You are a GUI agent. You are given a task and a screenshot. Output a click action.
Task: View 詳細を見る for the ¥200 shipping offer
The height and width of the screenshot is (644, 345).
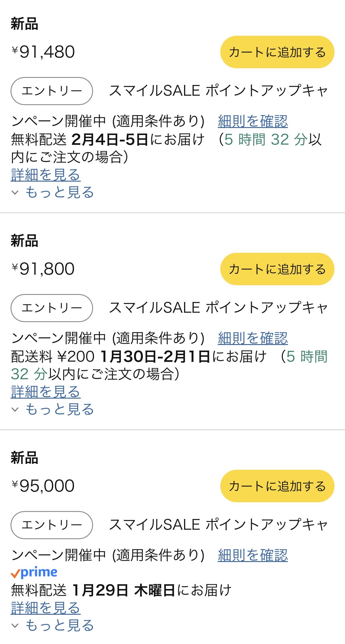pyautogui.click(x=46, y=392)
